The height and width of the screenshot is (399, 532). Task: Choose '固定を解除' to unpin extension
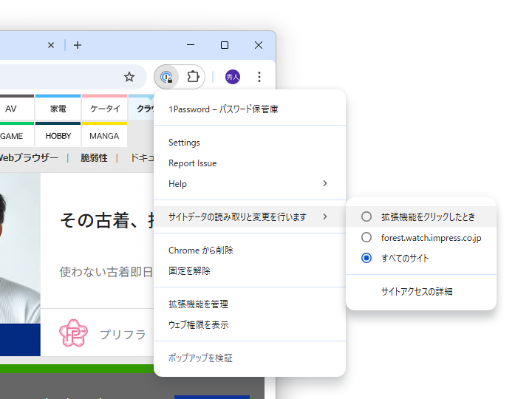tap(250, 270)
